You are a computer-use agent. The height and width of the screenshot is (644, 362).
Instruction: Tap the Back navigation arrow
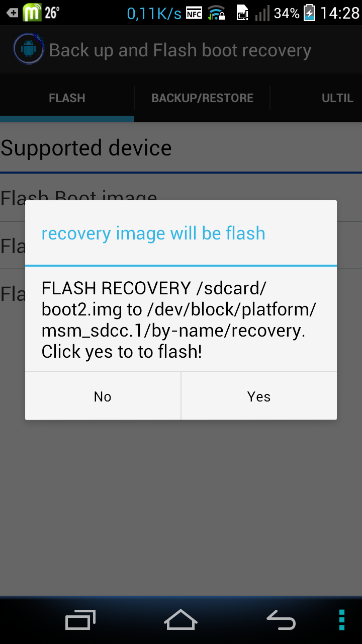point(281,619)
